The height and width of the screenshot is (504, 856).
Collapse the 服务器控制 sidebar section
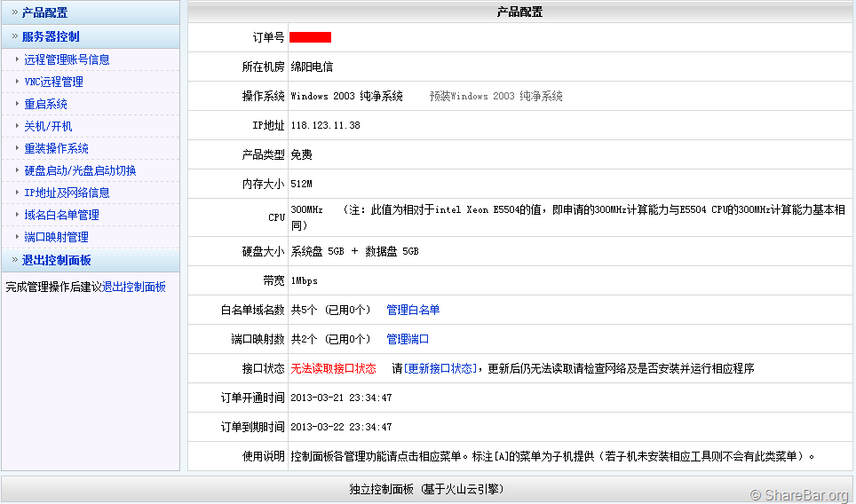tap(51, 36)
